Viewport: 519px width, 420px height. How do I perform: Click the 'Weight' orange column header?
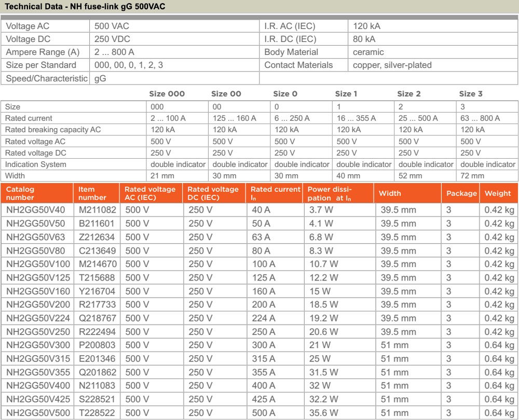coord(498,193)
